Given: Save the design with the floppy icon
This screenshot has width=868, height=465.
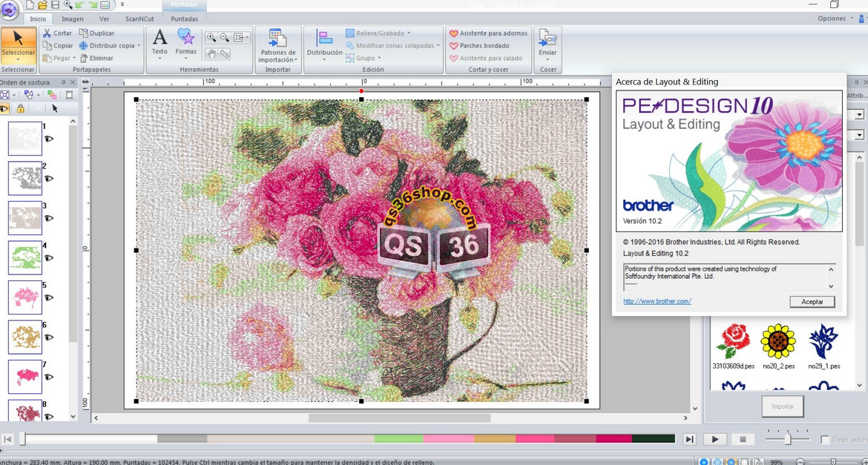Looking at the screenshot, I should click(54, 5).
